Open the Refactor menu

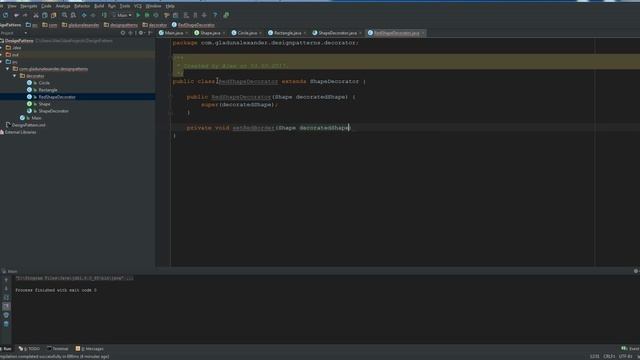[82, 6]
